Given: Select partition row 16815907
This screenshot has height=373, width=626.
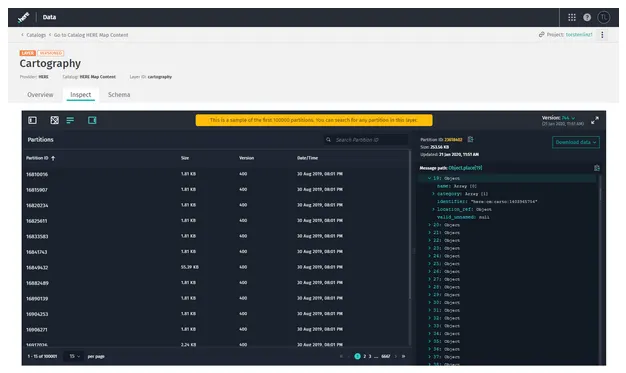Looking at the screenshot, I should (x=216, y=190).
